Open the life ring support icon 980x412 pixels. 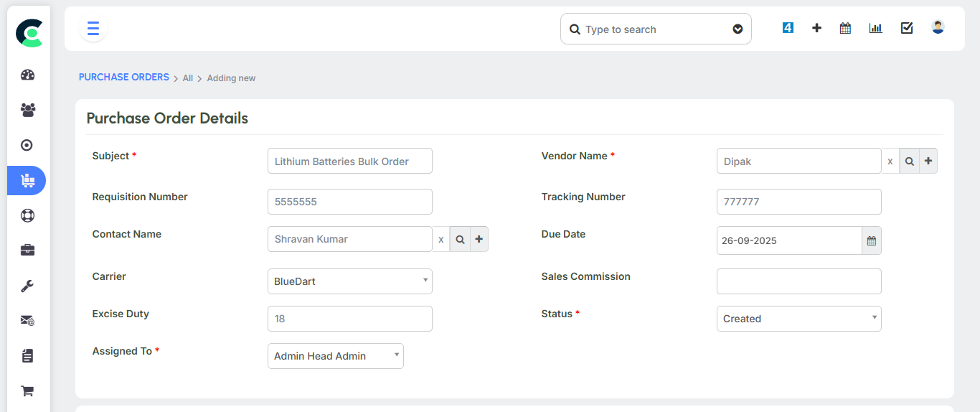point(27,215)
